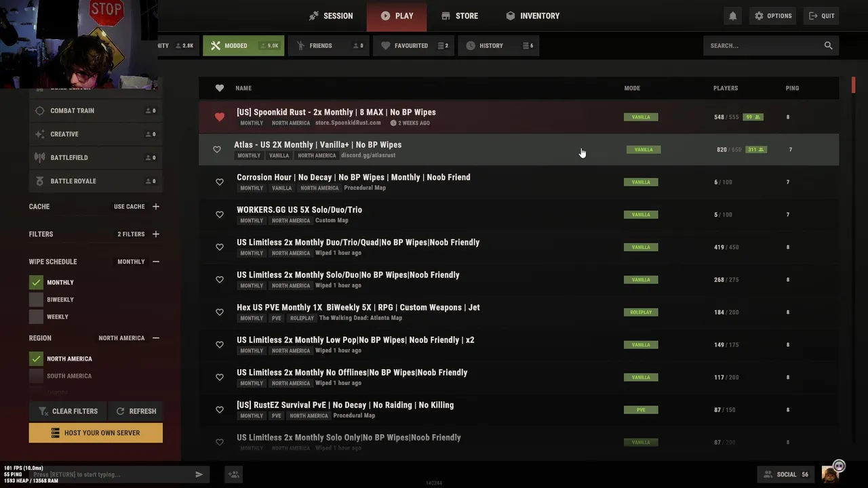Unfavourite the Spoonkid Rust server heart
The image size is (868, 488).
[219, 117]
